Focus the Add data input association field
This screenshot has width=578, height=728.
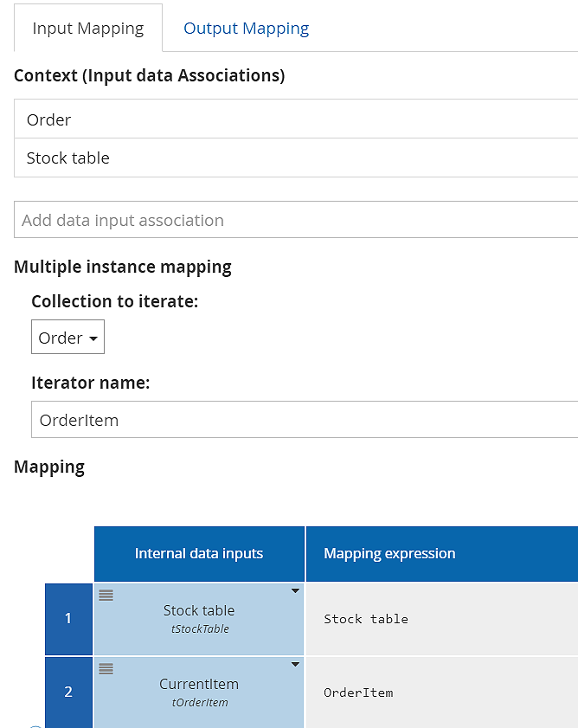coord(294,220)
